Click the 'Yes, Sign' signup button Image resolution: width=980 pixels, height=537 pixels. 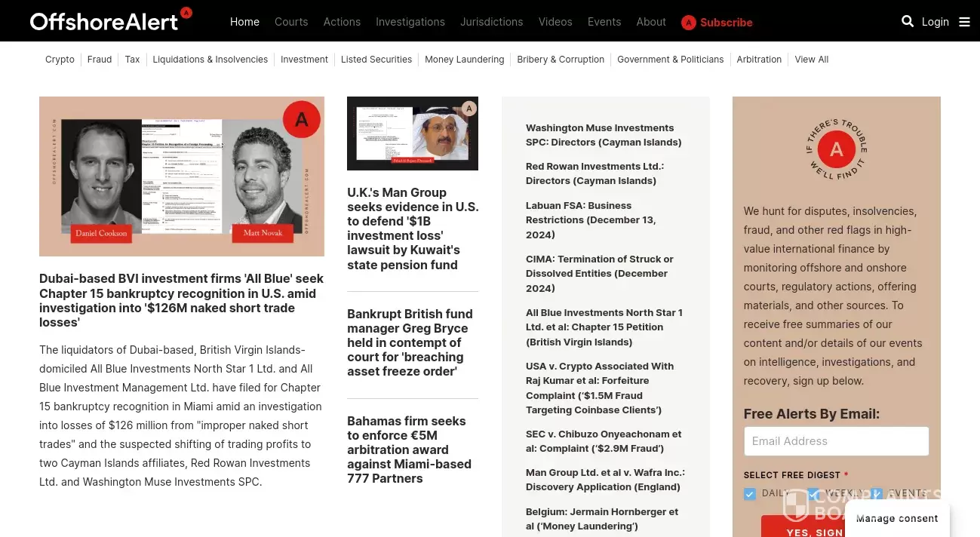click(x=814, y=527)
